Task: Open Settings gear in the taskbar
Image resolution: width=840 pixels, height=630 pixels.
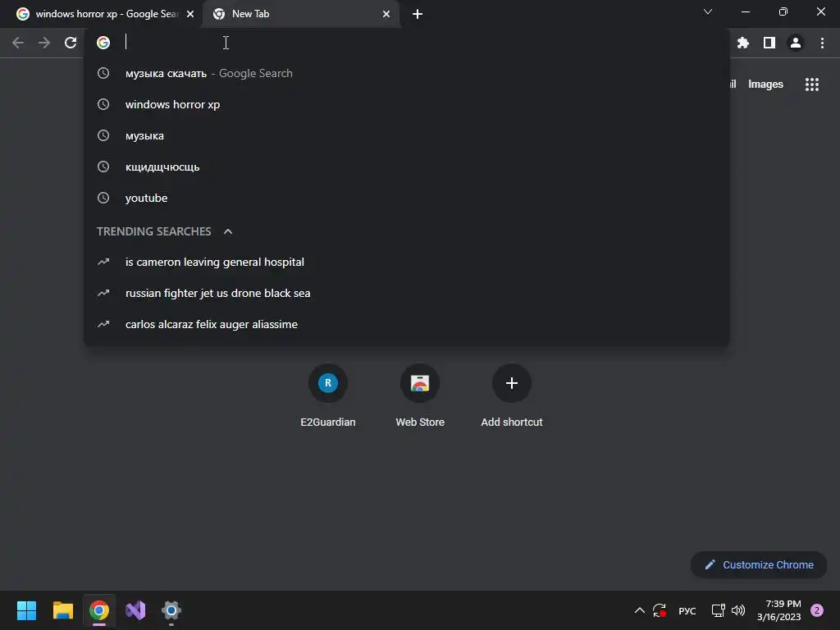Action: [x=171, y=610]
